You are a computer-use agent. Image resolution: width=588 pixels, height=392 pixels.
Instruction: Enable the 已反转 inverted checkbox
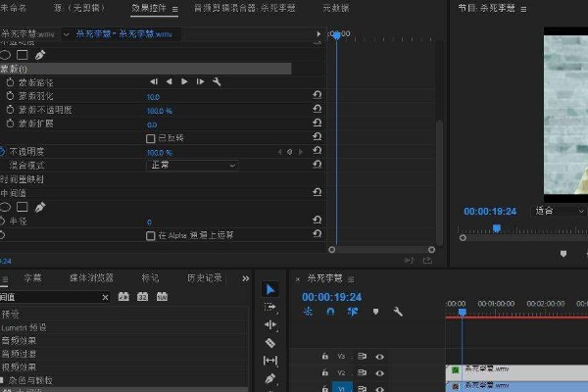[150, 138]
